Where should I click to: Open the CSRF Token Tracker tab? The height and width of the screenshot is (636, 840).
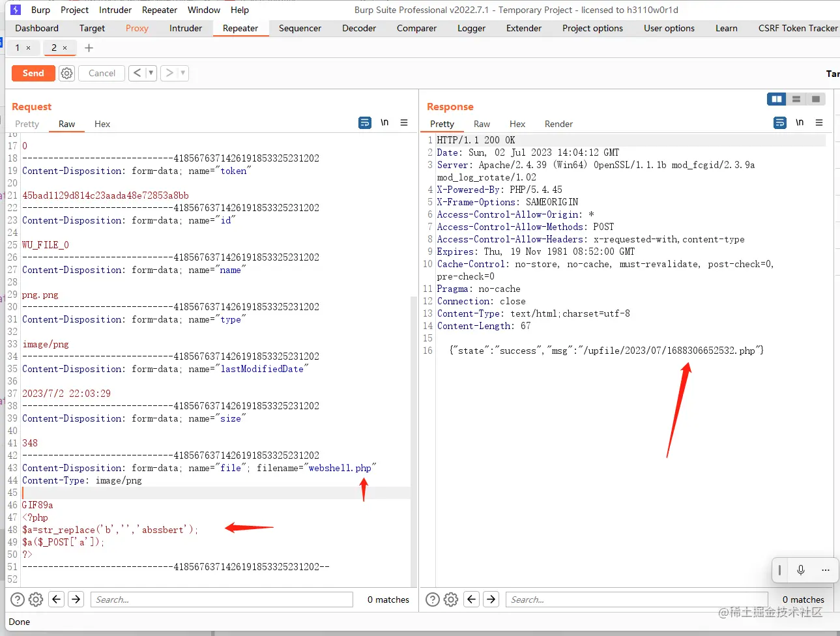pos(798,28)
